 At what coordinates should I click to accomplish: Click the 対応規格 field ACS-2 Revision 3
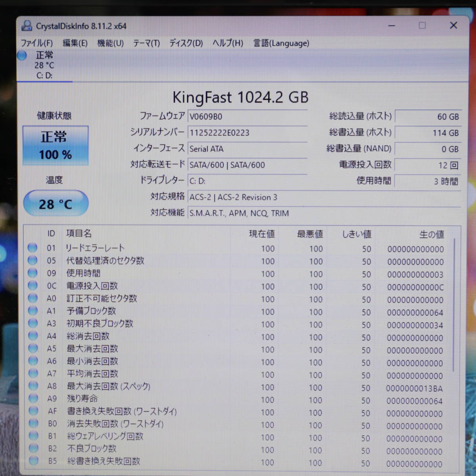pos(324,197)
